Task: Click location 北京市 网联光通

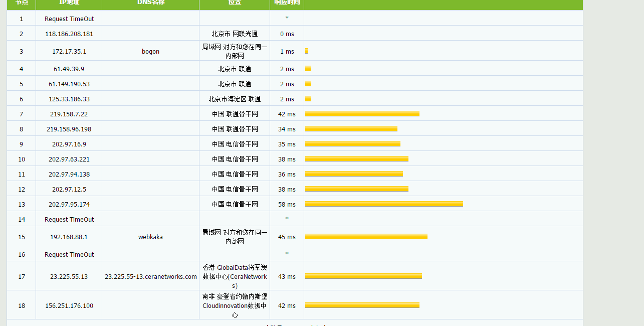Action: 235,34
